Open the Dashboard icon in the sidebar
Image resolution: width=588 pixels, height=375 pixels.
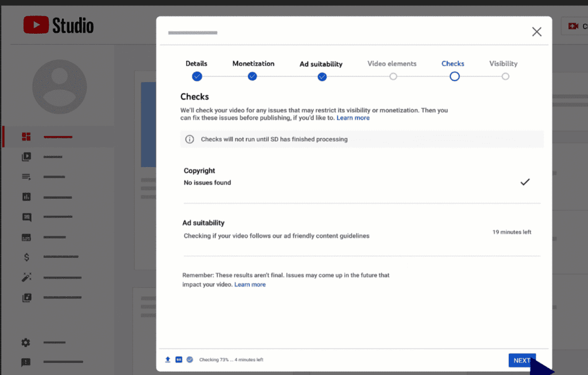26,137
